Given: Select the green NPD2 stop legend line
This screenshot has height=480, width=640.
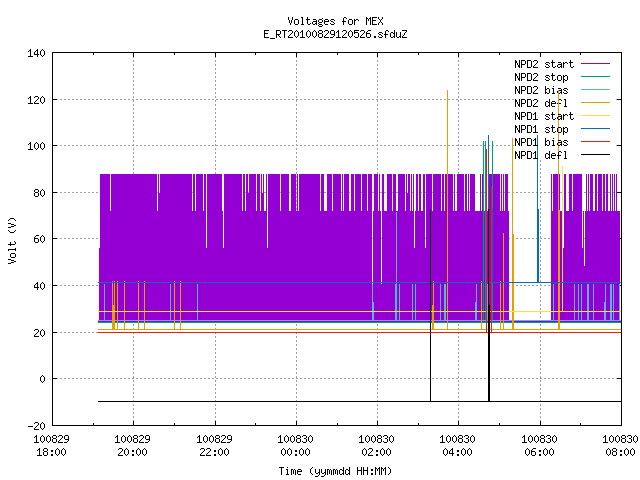Looking at the screenshot, I should click(595, 77).
